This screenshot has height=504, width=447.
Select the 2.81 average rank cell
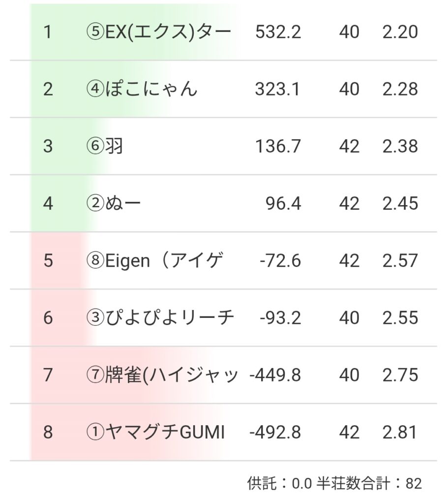pyautogui.click(x=400, y=433)
